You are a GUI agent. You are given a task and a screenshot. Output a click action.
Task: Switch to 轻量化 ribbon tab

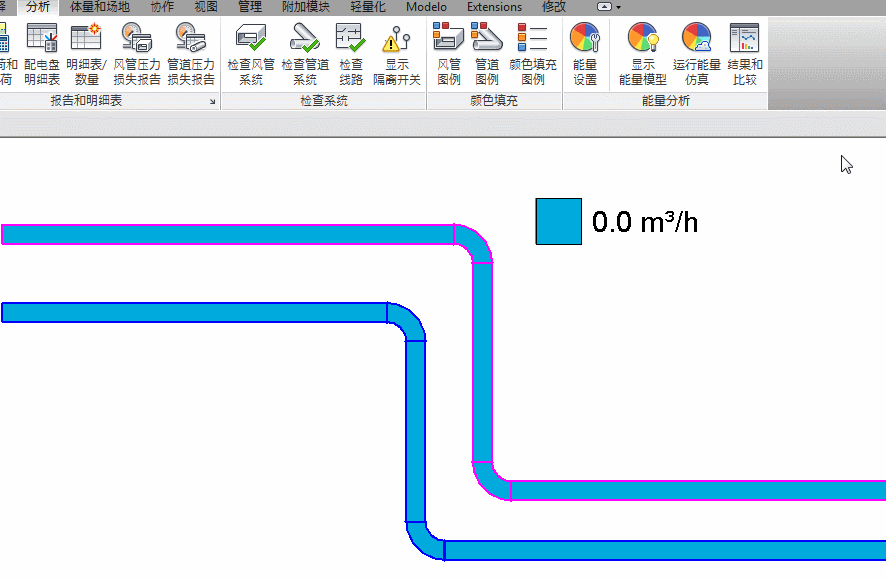point(367,7)
